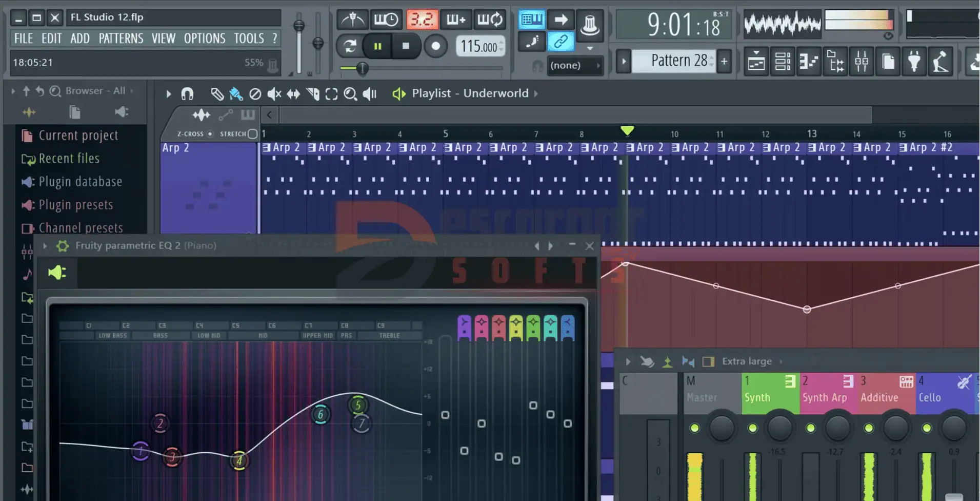The height and width of the screenshot is (501, 980).
Task: Open Plugin database folder
Action: click(72, 182)
